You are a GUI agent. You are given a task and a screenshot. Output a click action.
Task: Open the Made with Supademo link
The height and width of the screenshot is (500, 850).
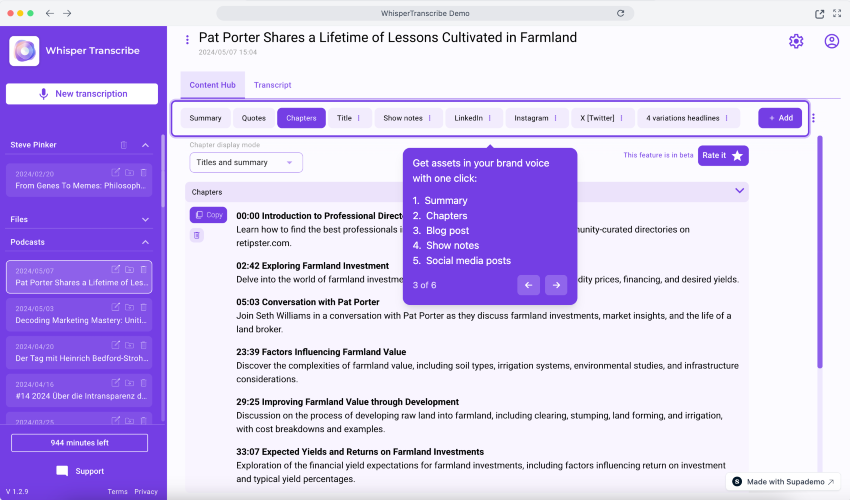pyautogui.click(x=783, y=482)
